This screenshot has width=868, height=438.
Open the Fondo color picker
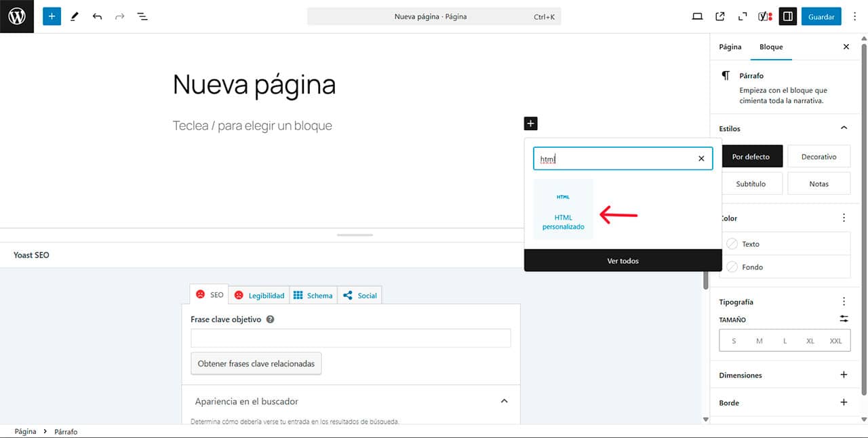click(x=785, y=267)
